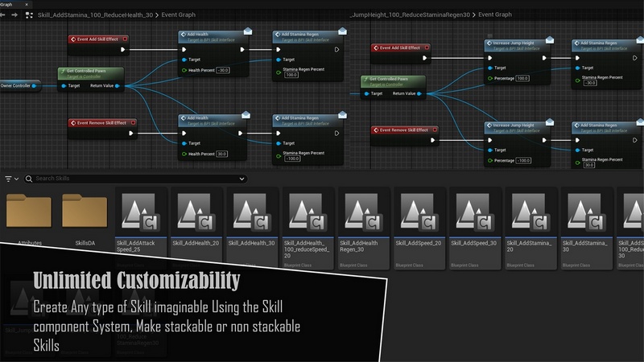644x362 pixels.
Task: Select the Skill_AddSpeed_20 blueprint icon
Action: click(x=418, y=213)
